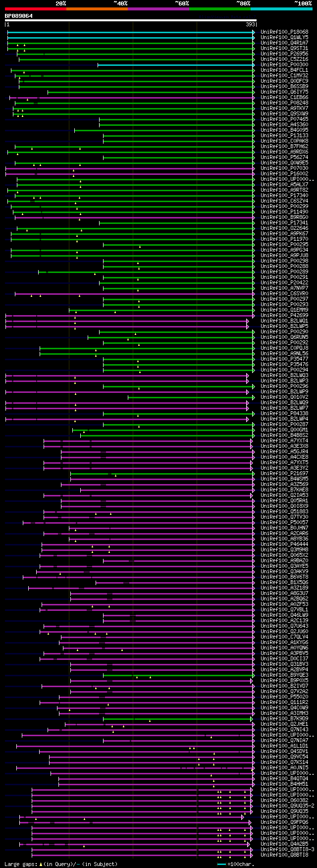Select hit UniRef100_Q9ST31
This screenshot has width=317, height=868.
pos(284,48)
